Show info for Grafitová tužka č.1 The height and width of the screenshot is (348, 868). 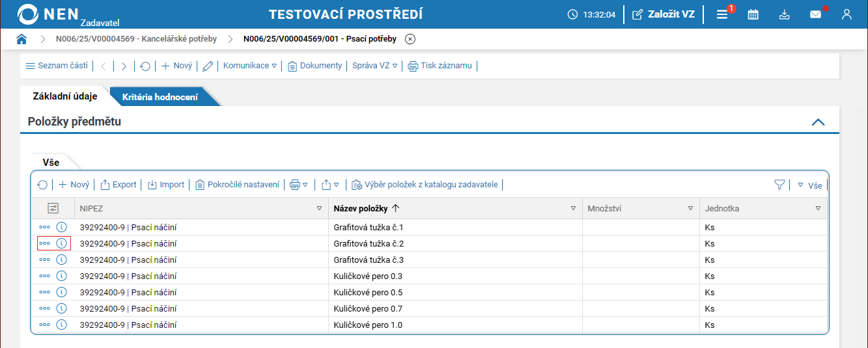[62, 228]
